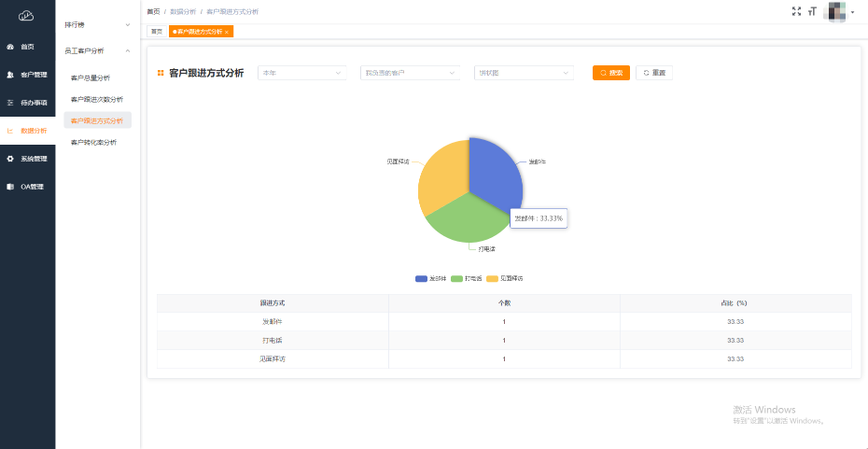Open OA管理 in the sidebar

click(28, 187)
